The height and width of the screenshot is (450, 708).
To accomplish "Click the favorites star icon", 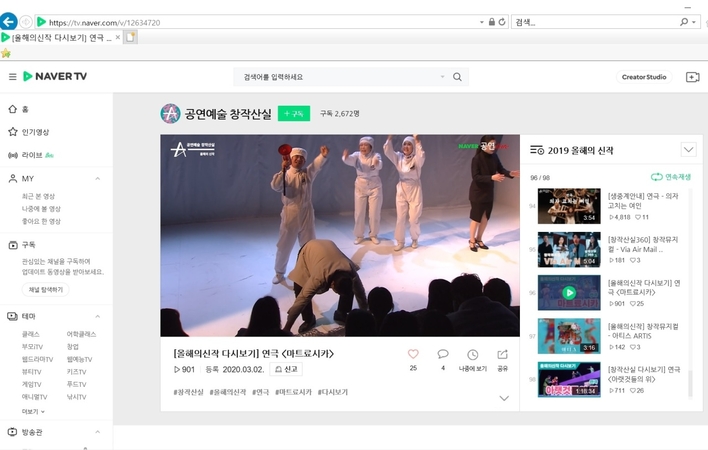I will (6, 53).
